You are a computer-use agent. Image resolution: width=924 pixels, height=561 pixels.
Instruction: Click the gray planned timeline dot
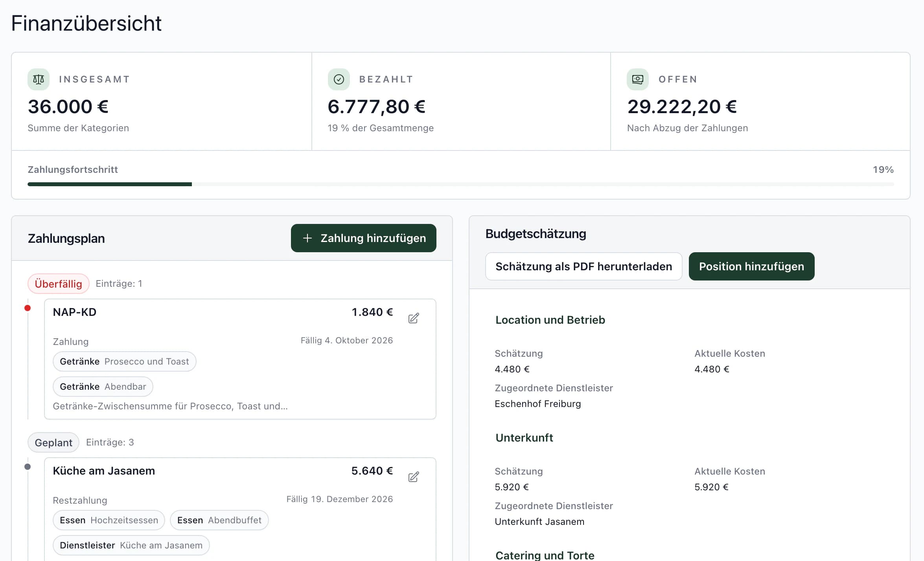point(28,467)
